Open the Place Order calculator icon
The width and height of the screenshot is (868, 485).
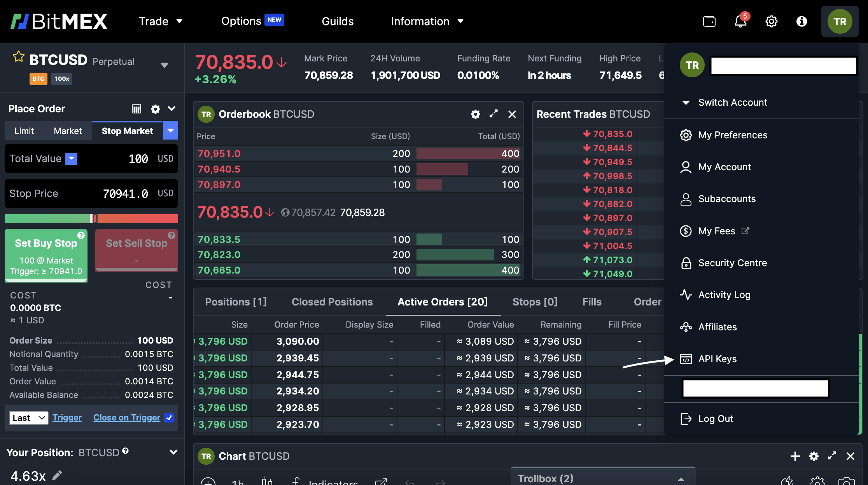(136, 109)
